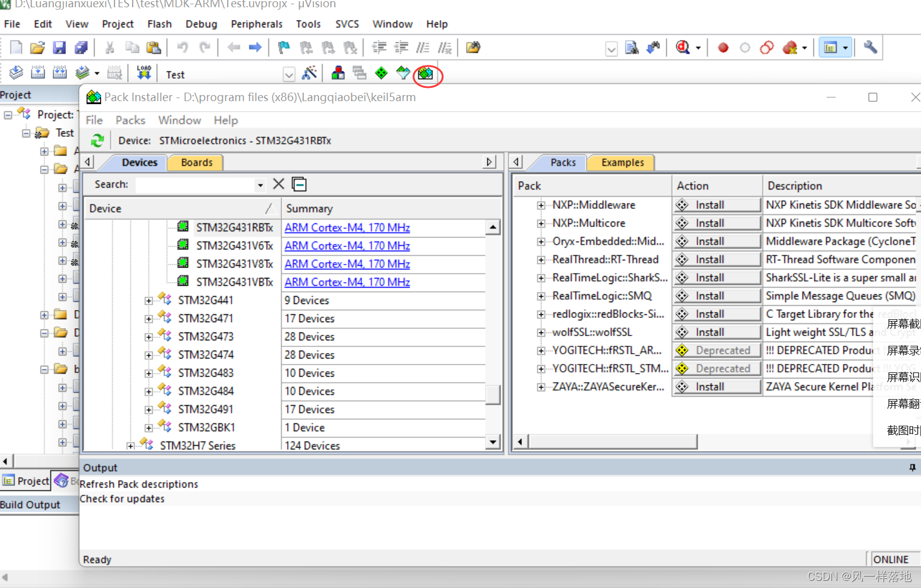Click the Rebuild all target files icon
This screenshot has width=921, height=588.
click(x=59, y=73)
